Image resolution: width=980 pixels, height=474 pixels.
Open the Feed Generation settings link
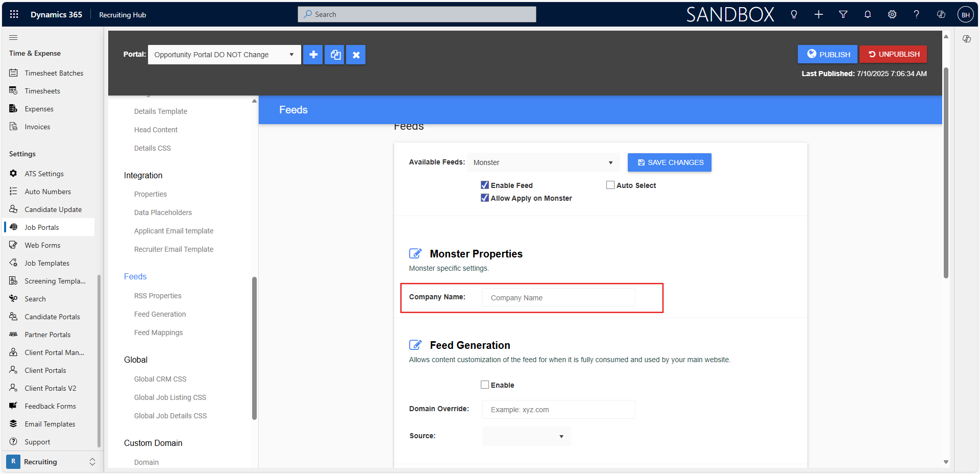coord(160,314)
